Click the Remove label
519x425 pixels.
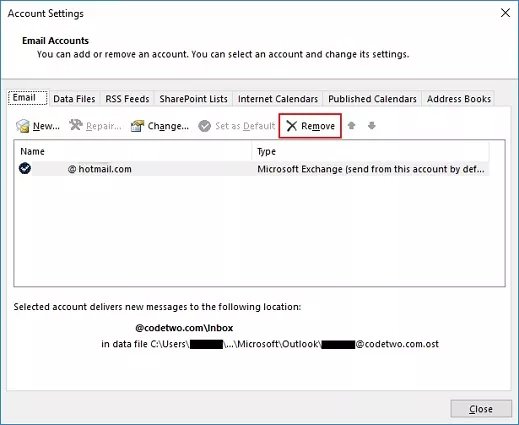point(318,126)
